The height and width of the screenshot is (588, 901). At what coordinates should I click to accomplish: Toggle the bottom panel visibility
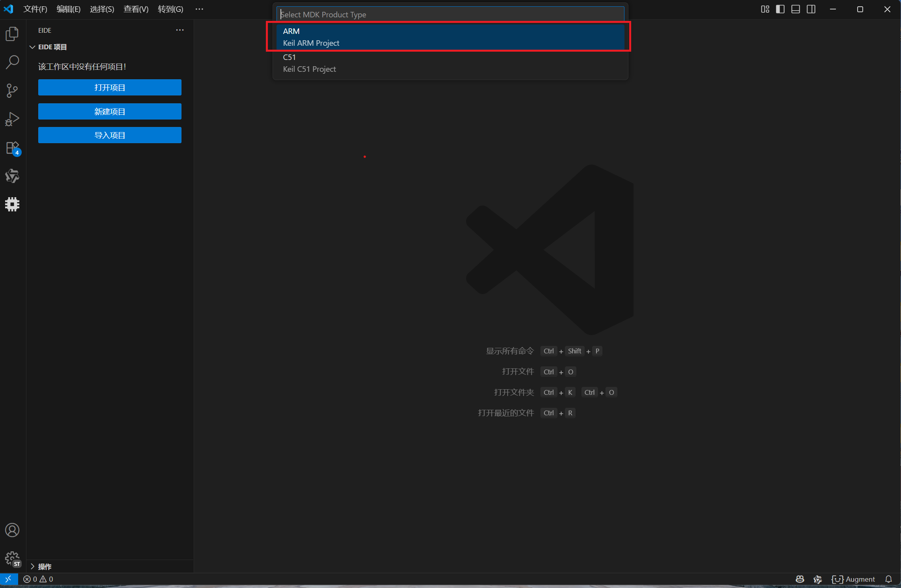[x=796, y=9]
